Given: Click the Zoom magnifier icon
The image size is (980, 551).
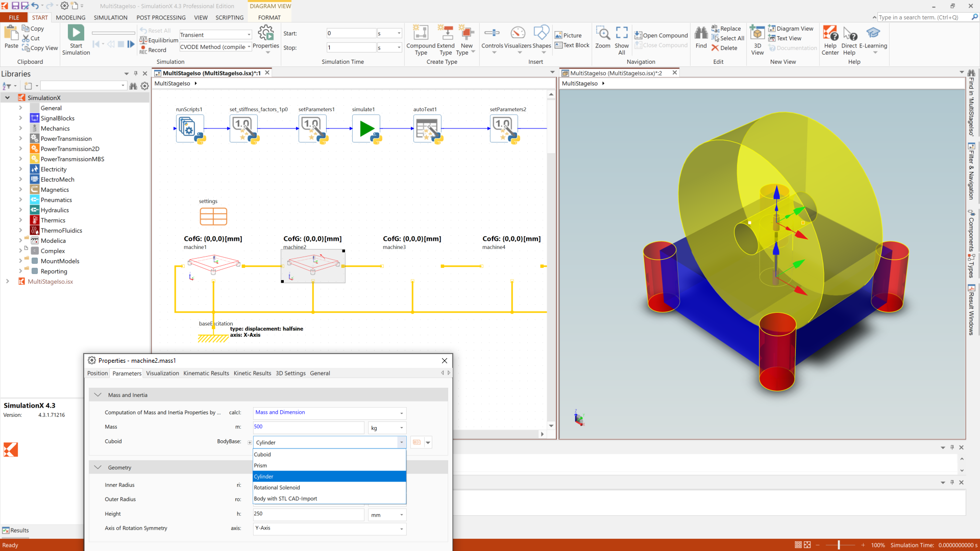Looking at the screenshot, I should click(603, 34).
